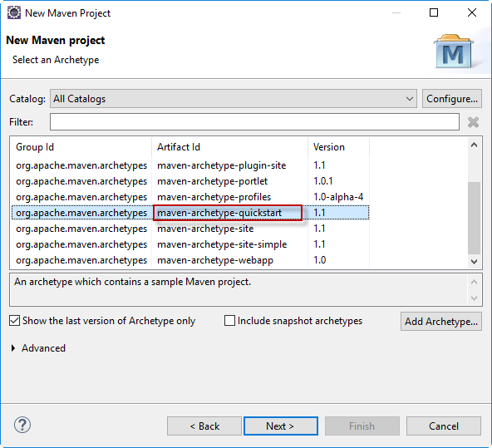Enable Include snapshot archetypes checkbox
Viewport: 492px width, 448px height.
[229, 321]
